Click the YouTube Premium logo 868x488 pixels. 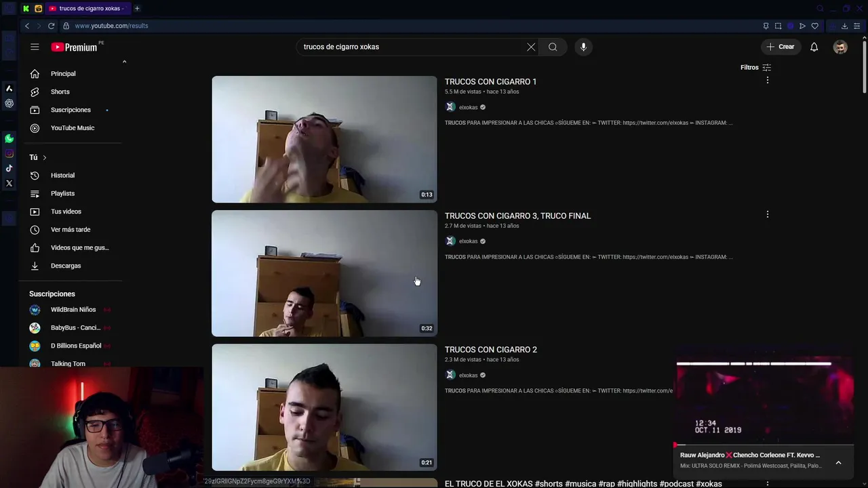click(75, 47)
